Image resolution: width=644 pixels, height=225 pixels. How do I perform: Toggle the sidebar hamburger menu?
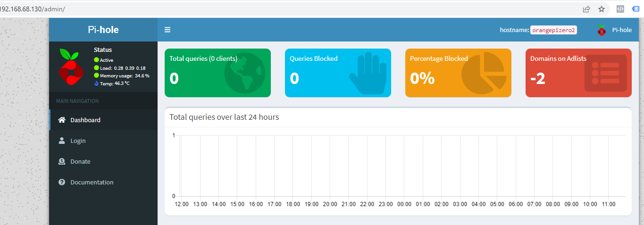click(x=167, y=30)
